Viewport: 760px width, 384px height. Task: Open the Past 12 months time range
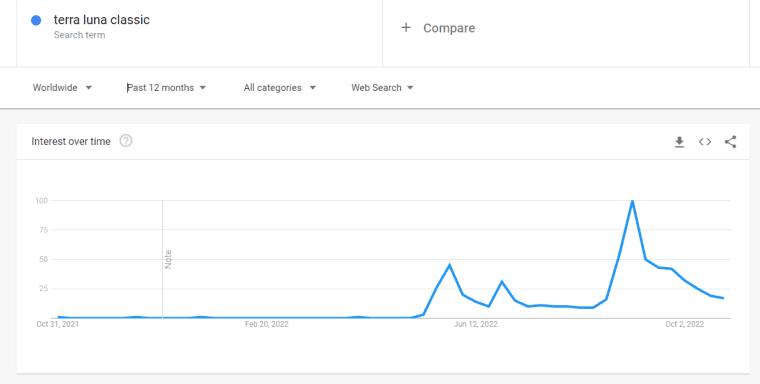pos(166,88)
